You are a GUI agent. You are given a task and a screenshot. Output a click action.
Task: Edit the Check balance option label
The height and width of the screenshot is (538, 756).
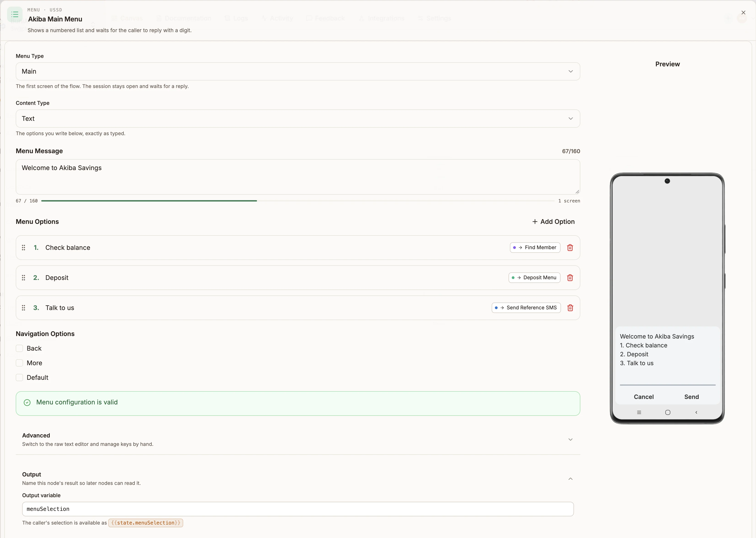[67, 248]
